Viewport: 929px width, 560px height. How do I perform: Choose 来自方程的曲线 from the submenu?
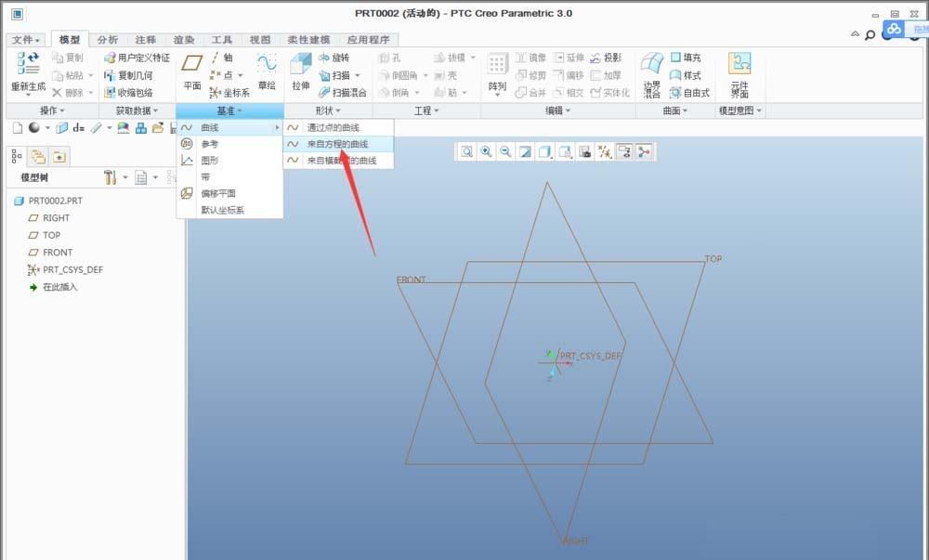(337, 145)
